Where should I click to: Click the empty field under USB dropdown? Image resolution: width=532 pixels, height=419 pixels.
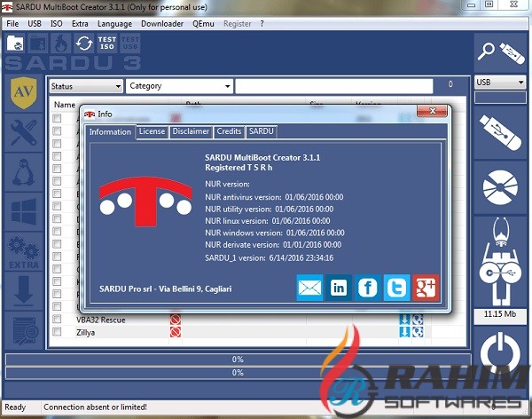click(500, 98)
